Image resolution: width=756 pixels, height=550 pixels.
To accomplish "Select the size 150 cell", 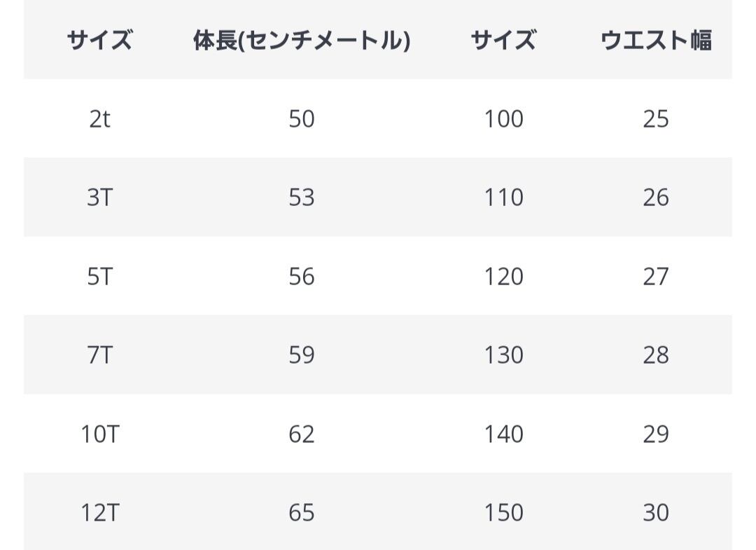I will point(503,513).
